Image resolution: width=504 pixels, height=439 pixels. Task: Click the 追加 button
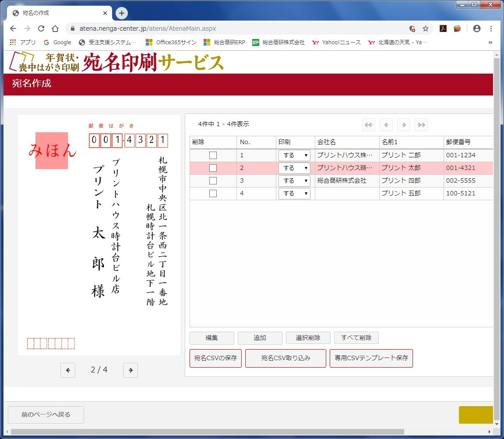point(260,338)
